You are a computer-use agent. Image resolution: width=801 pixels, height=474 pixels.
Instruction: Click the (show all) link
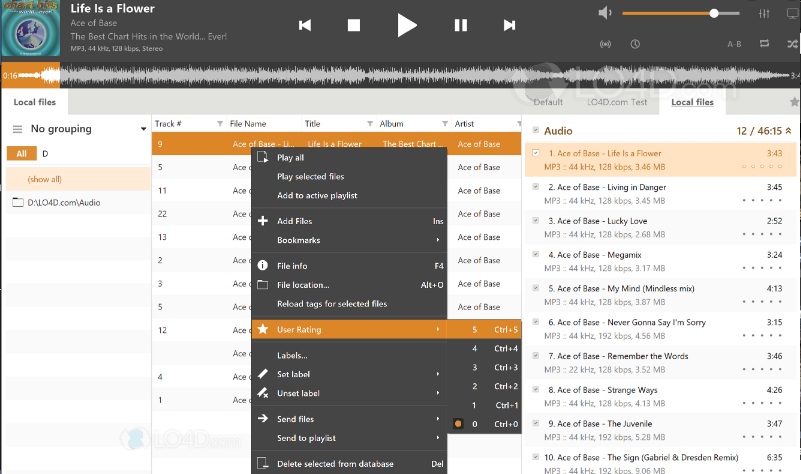(44, 179)
